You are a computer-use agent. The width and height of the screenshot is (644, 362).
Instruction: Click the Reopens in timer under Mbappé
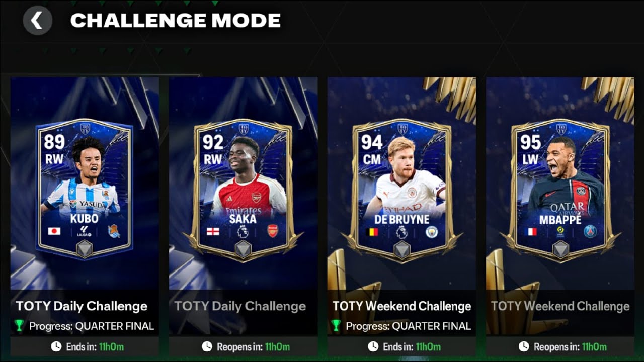(x=570, y=347)
